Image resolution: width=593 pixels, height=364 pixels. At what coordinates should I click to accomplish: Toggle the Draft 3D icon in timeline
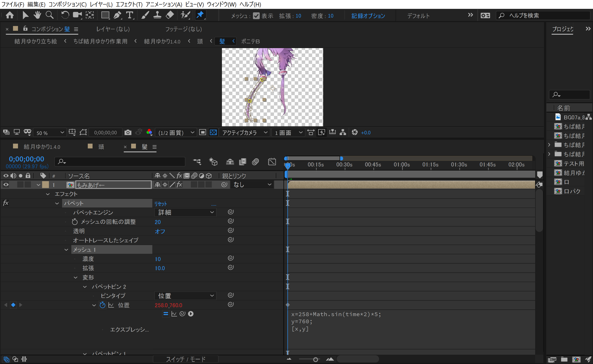(213, 162)
